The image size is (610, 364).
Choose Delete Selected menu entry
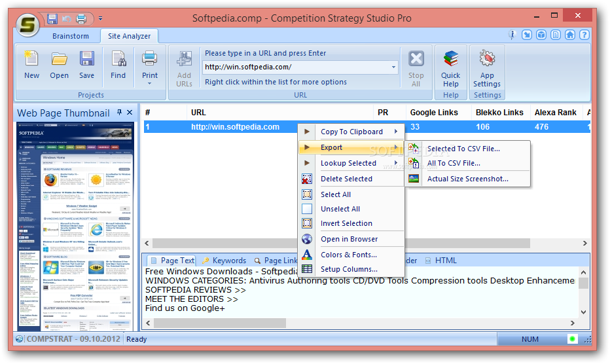pos(351,179)
